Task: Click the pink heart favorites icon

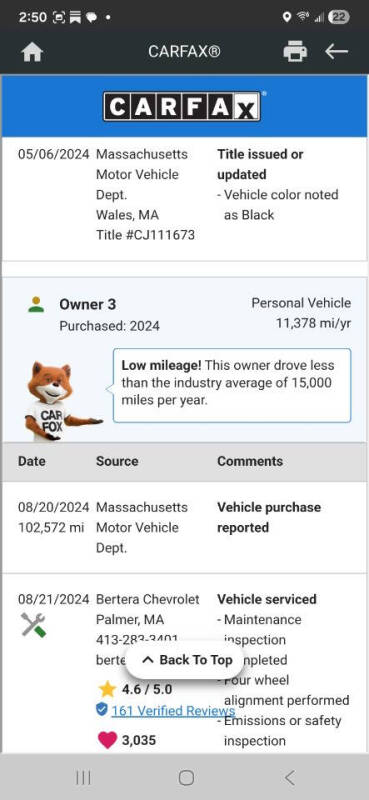Action: click(x=107, y=740)
